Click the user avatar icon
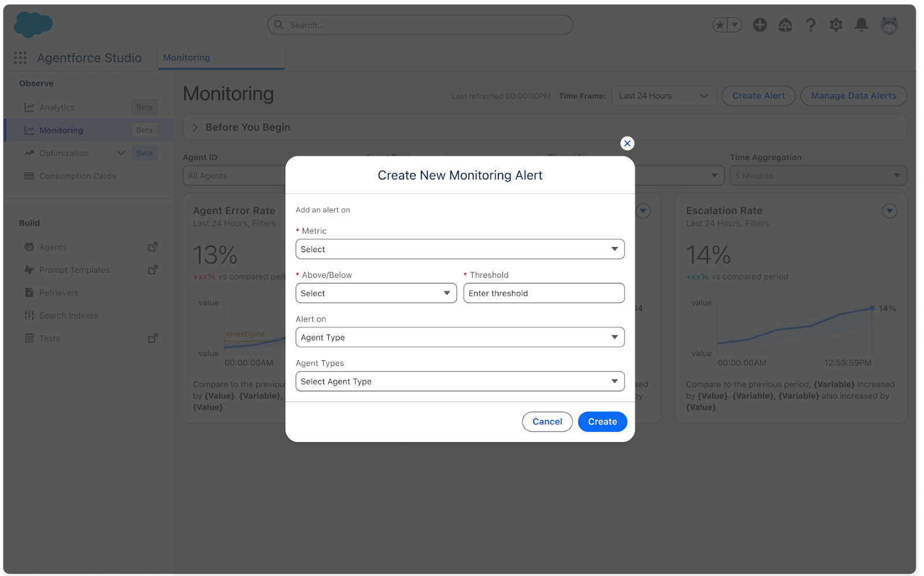This screenshot has height=576, width=924. [x=889, y=25]
